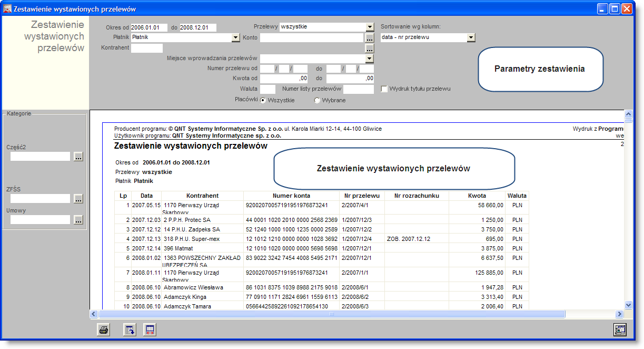Viewport: 644px width, 349px height.
Task: Click the horizontal scrollbar left arrow
Action: [x=94, y=314]
